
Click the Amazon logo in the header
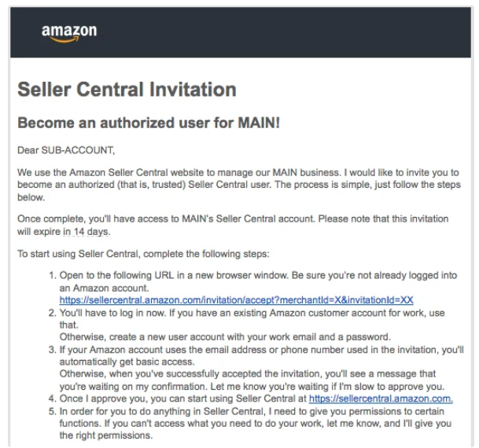coord(69,33)
